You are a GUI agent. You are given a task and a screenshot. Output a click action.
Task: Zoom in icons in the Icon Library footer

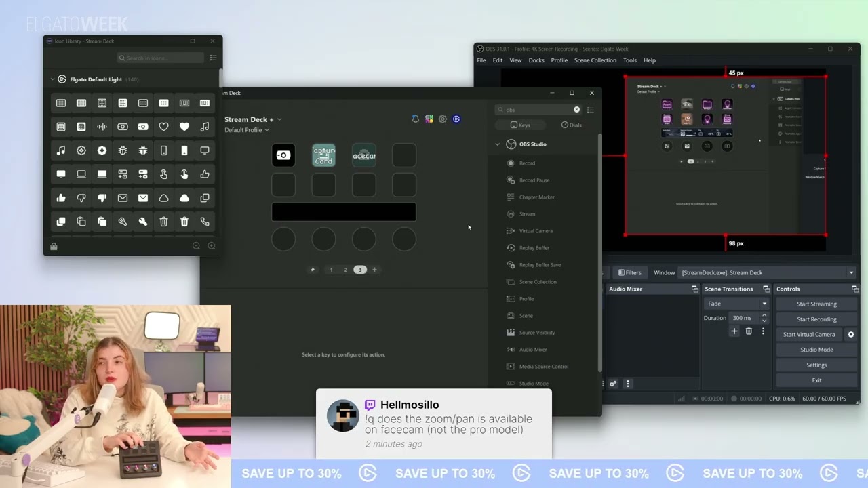[x=212, y=246]
